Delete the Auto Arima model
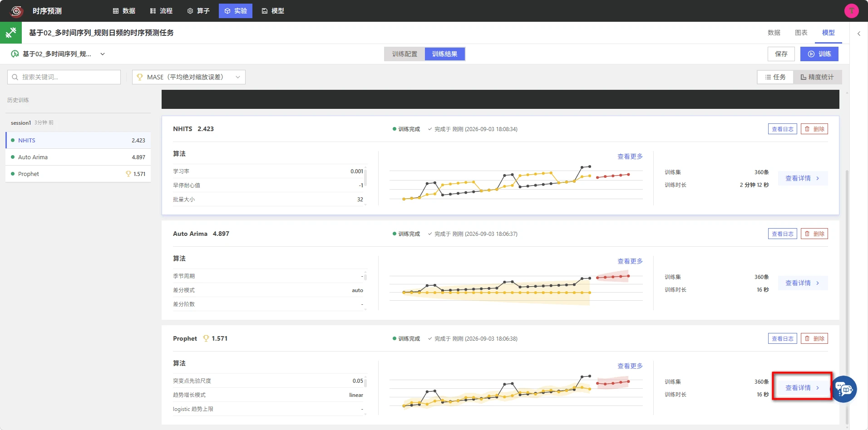868x430 pixels. click(814, 234)
